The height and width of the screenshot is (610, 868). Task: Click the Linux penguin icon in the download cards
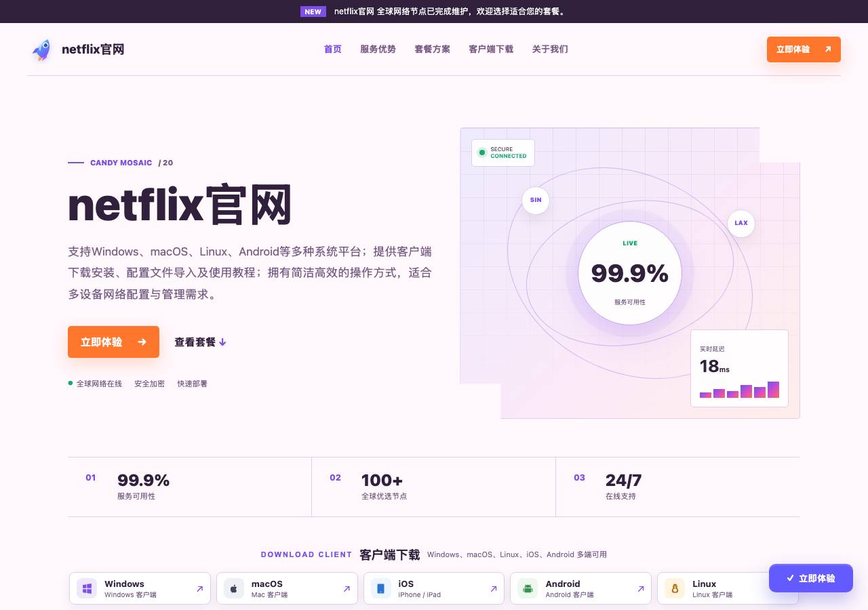coord(675,588)
